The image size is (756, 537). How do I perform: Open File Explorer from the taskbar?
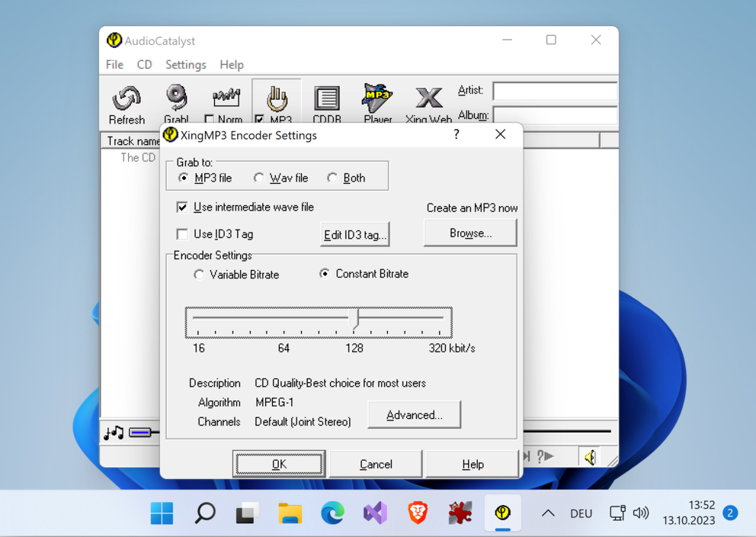290,513
